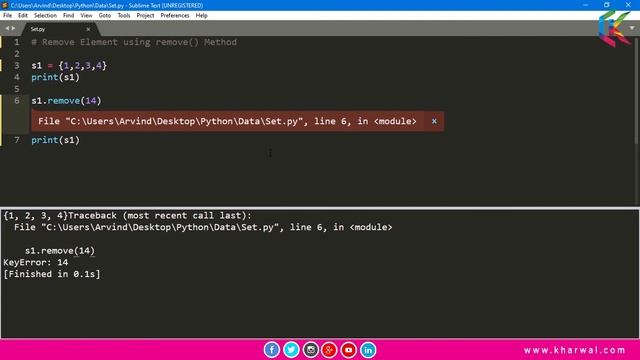Image resolution: width=640 pixels, height=360 pixels.
Task: Click line number 6 in gutter
Action: coord(16,101)
